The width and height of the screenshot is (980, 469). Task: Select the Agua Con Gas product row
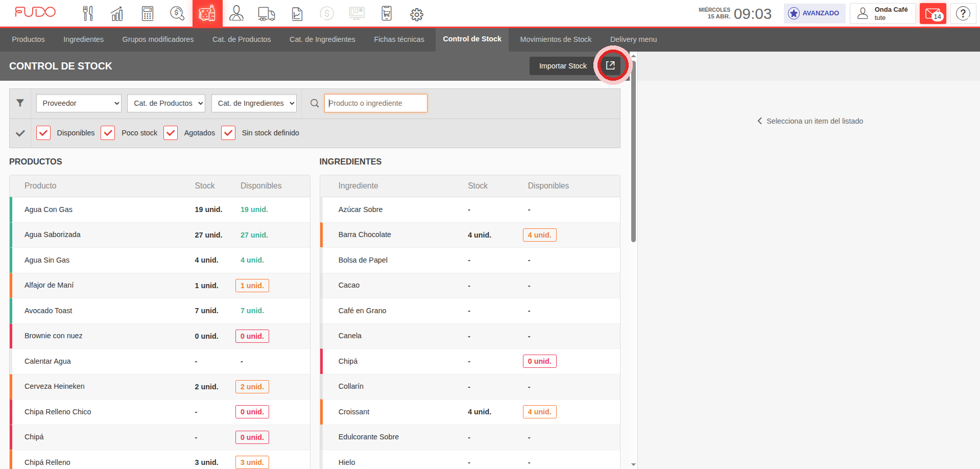point(160,209)
